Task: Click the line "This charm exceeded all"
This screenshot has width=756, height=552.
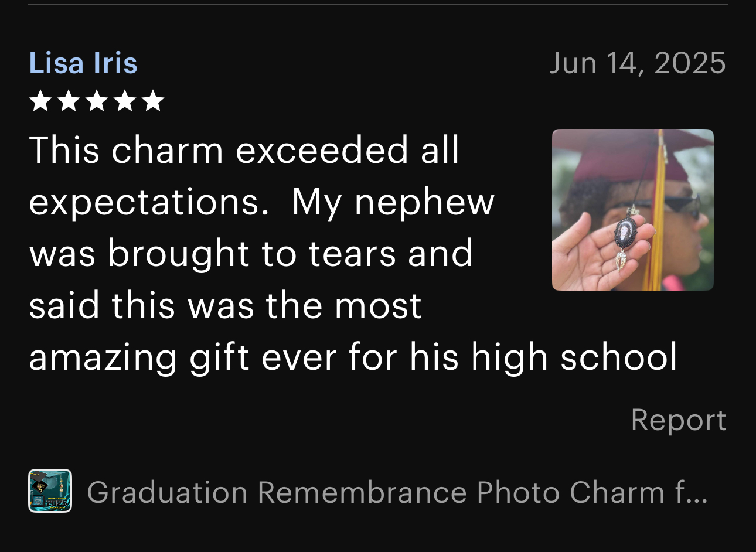Action: (x=244, y=150)
